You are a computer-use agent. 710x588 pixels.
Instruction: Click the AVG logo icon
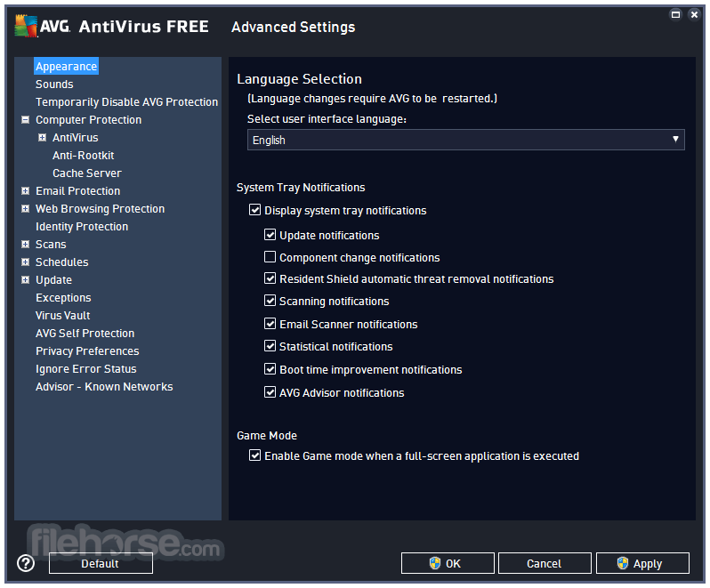[x=25, y=26]
